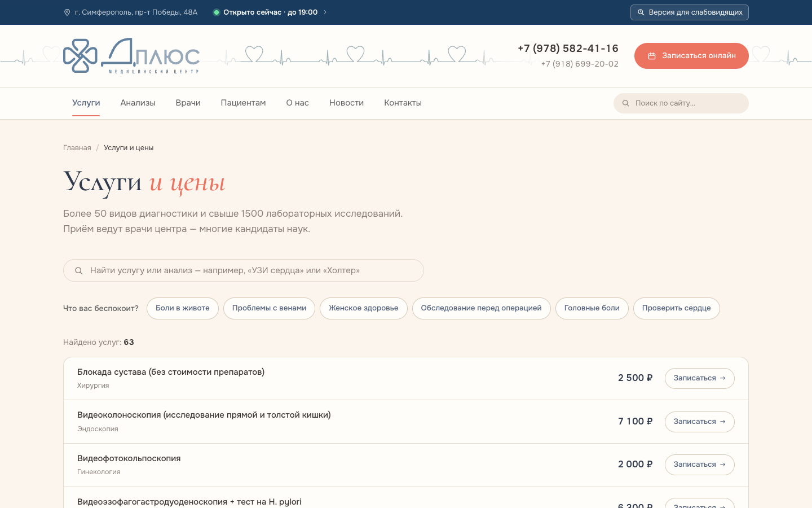Image resolution: width=812 pixels, height=508 pixels.
Task: Open the Анализы menu item
Action: (138, 103)
